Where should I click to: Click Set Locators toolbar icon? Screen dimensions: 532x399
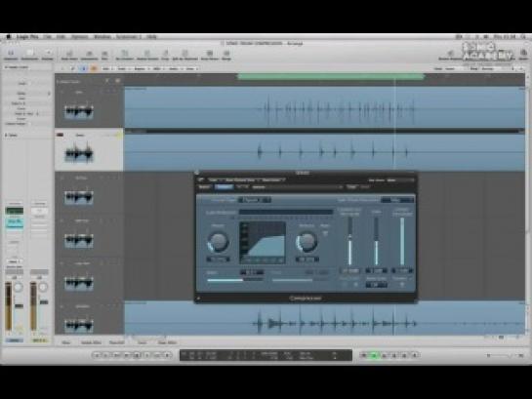(125, 55)
